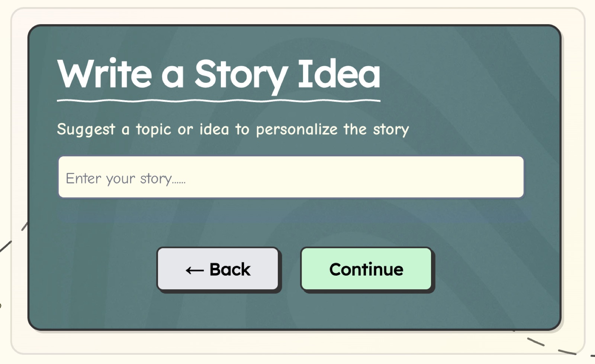Viewport: 595px width, 364px height.
Task: Click the Back button to return
Action: point(218,269)
